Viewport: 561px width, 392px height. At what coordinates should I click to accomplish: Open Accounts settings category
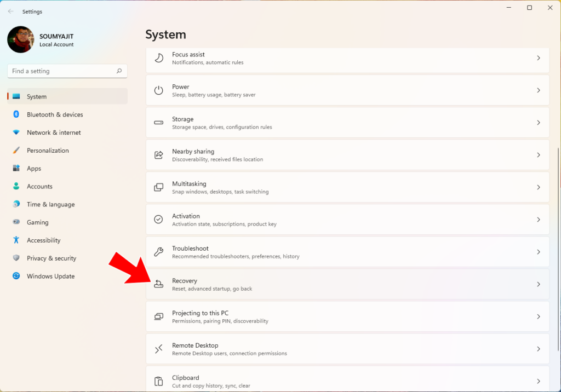67,186
